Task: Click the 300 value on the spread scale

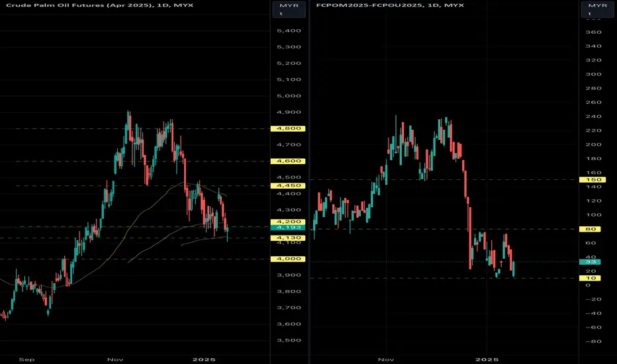Action: [x=593, y=74]
